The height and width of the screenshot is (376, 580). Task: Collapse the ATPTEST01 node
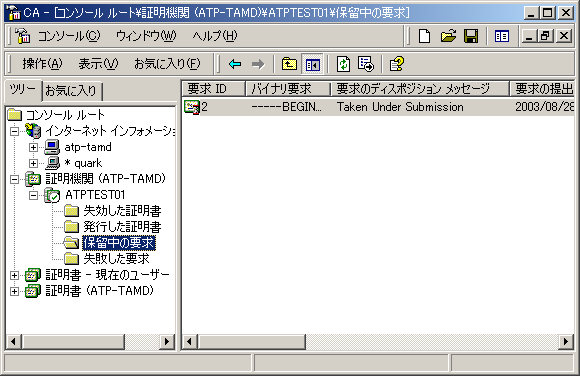point(33,195)
